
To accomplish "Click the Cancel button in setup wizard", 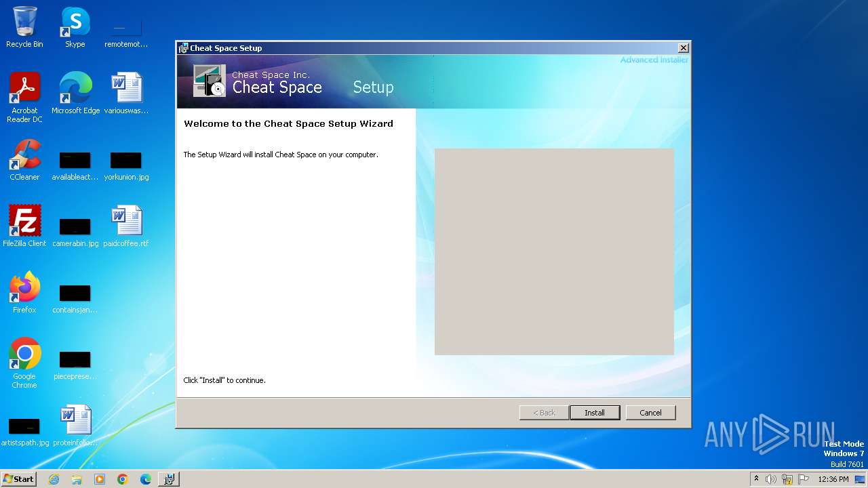I will pos(650,413).
